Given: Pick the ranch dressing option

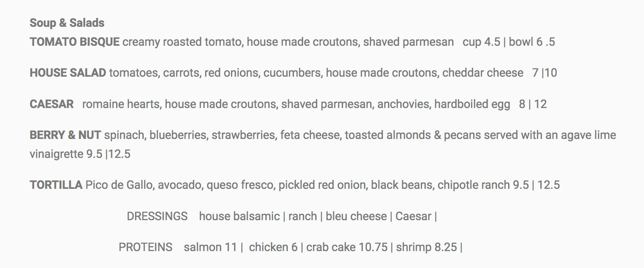Looking at the screenshot, I should (x=303, y=216).
